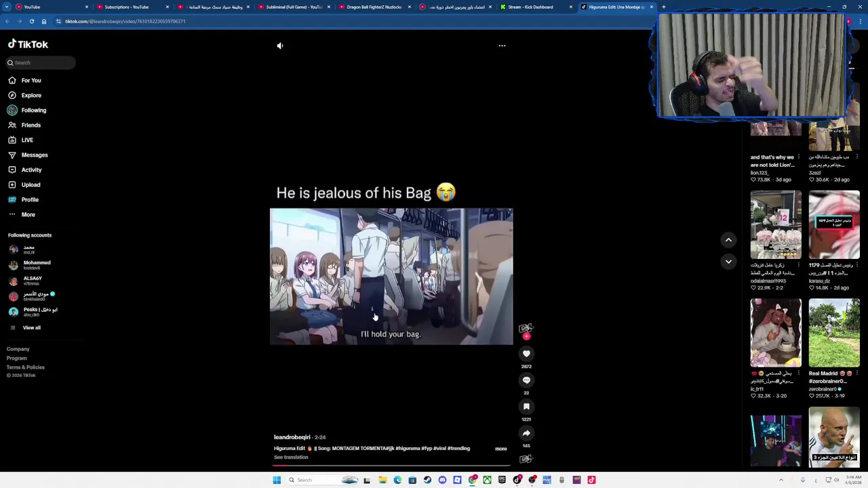Click the browser home icon

[43, 21]
